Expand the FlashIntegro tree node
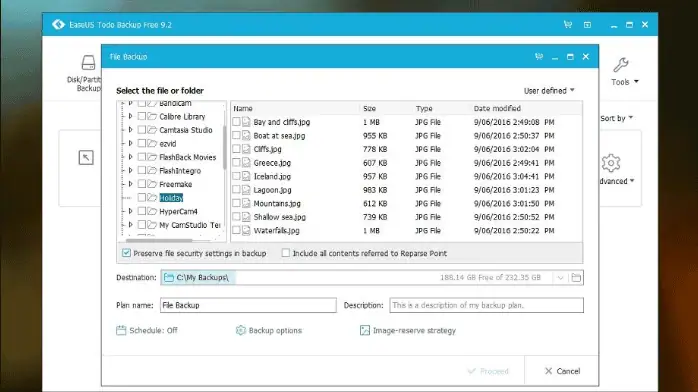Viewport: 698px width, 392px height. tap(130, 170)
